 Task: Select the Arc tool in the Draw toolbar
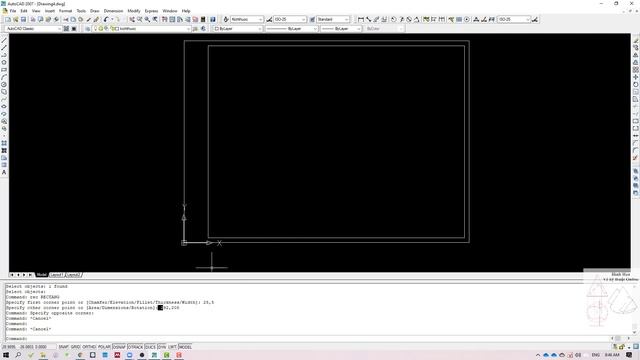coord(4,77)
